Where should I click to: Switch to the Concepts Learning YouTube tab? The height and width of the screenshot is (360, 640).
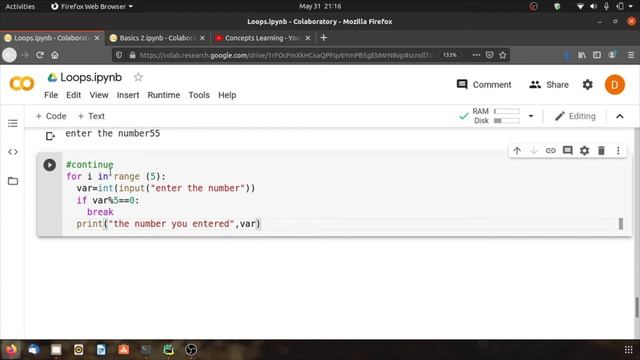point(262,38)
